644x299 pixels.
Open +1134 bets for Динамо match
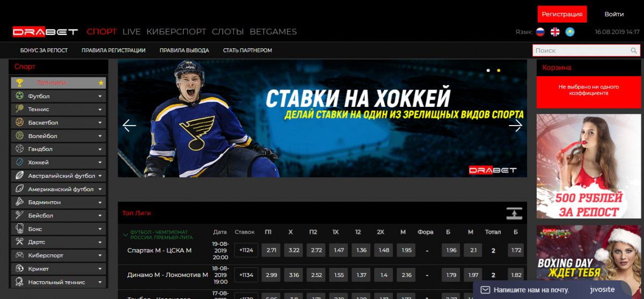[x=246, y=275]
